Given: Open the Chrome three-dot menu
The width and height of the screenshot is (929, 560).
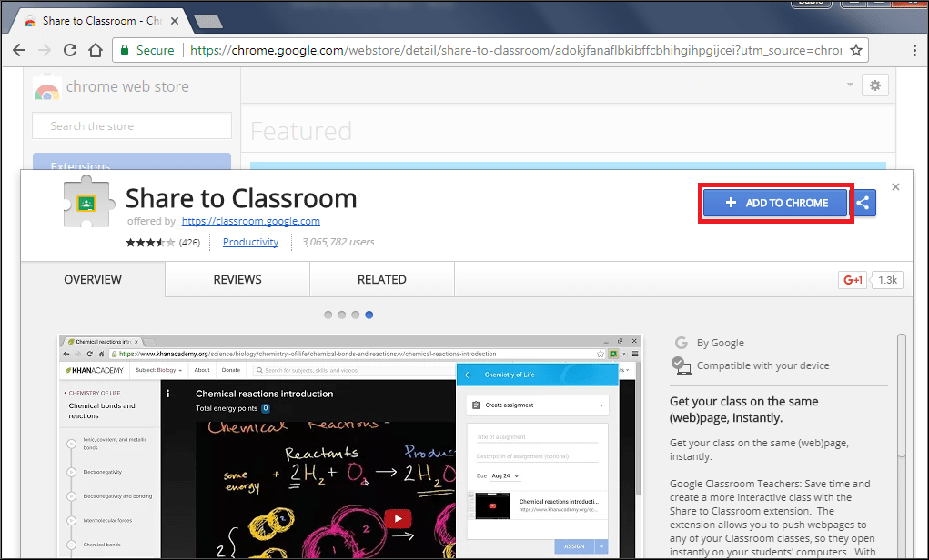Looking at the screenshot, I should tap(914, 50).
